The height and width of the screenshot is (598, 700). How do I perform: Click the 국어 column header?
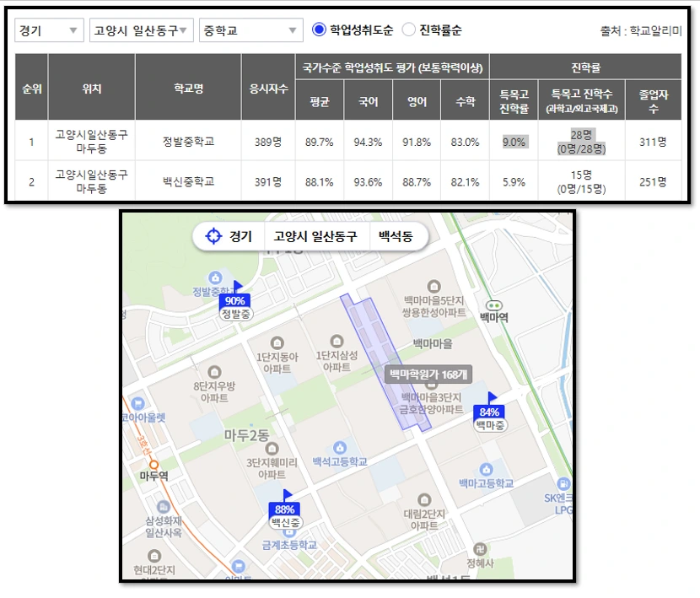click(x=369, y=100)
